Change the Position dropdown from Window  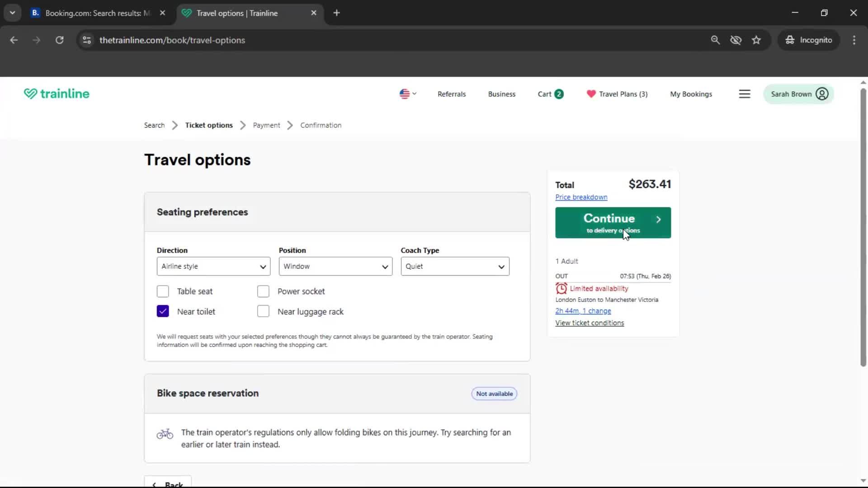(x=335, y=266)
